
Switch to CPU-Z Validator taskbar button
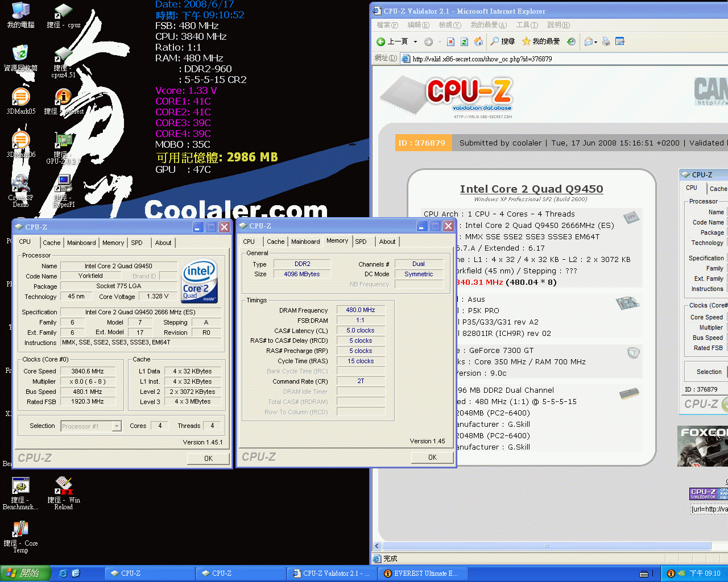332,573
